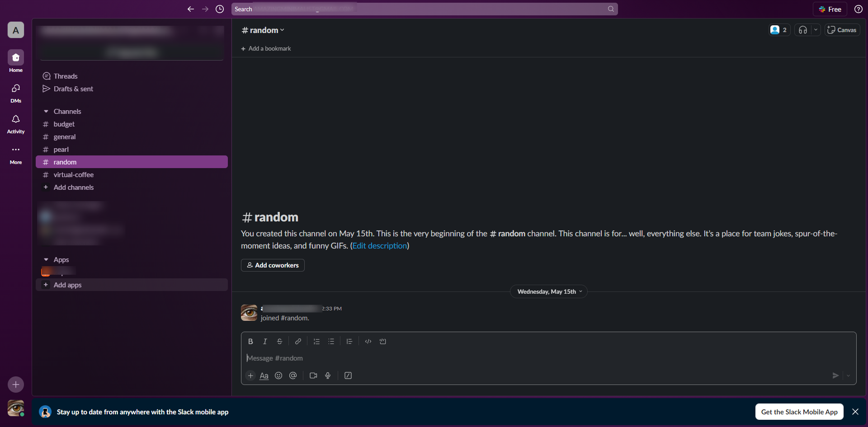Mention someone with the @ icon

pyautogui.click(x=293, y=375)
